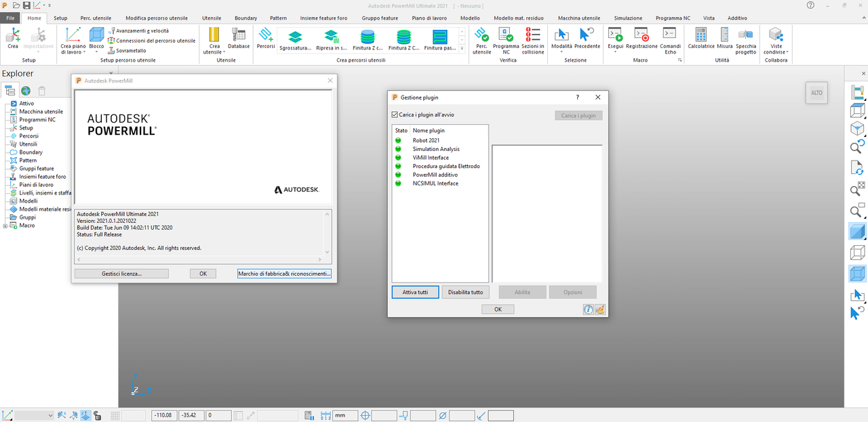Image resolution: width=868 pixels, height=422 pixels.
Task: Select the Finitura pas... toolpath strategy
Action: 440,41
